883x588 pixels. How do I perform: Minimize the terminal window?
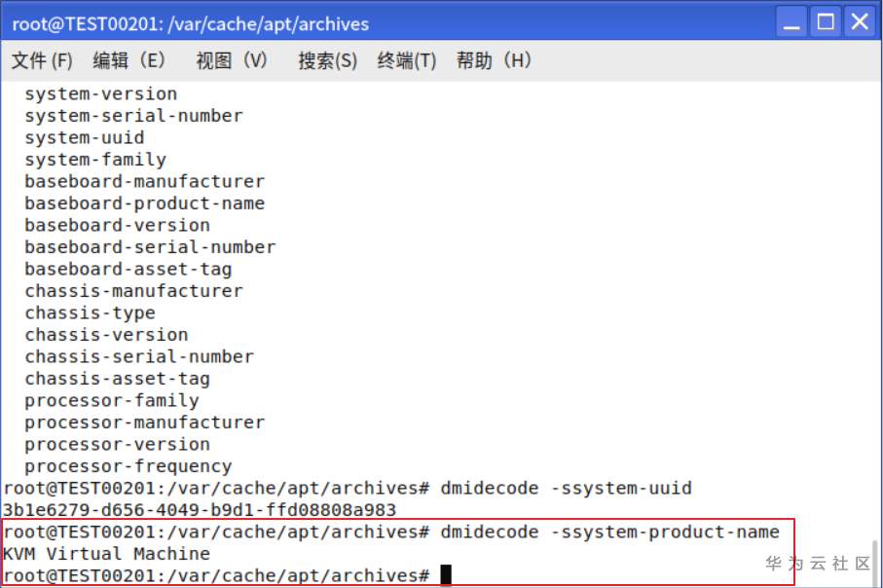(x=793, y=22)
